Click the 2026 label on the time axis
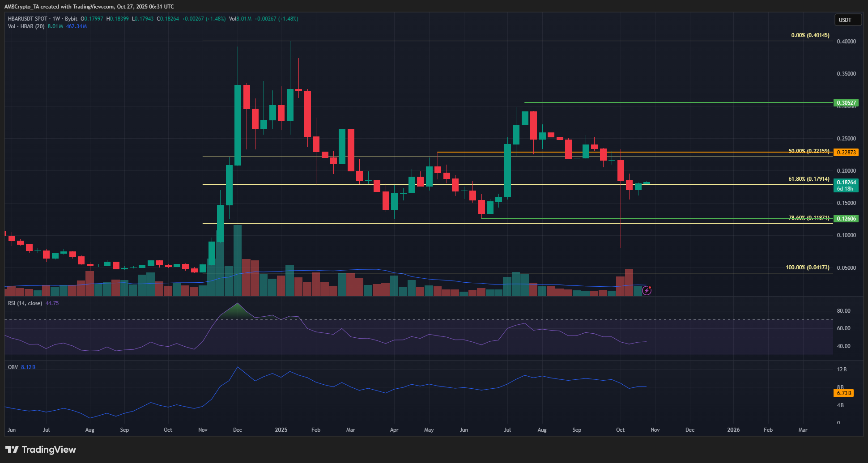Screen dimensions: 868x463 733,430
